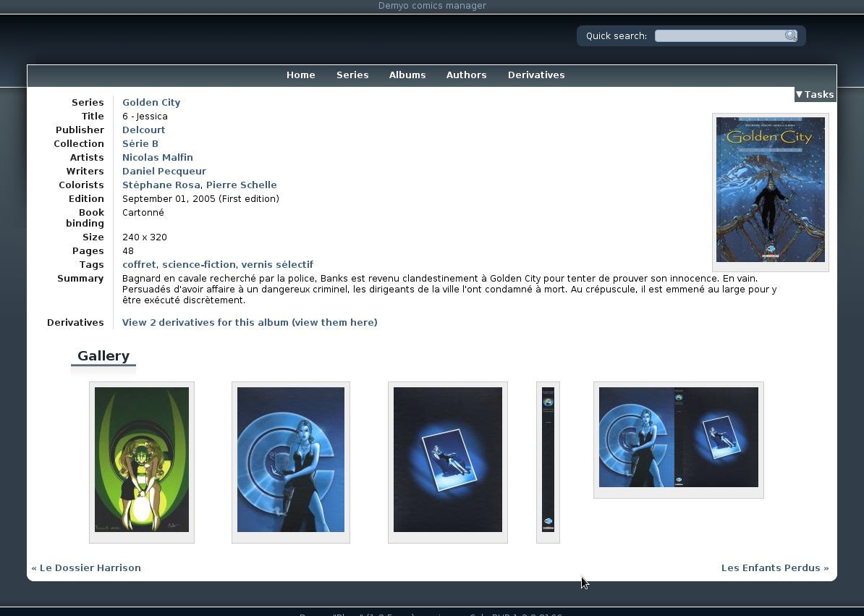Open the woman with blue G logo thumbnail

pos(291,460)
